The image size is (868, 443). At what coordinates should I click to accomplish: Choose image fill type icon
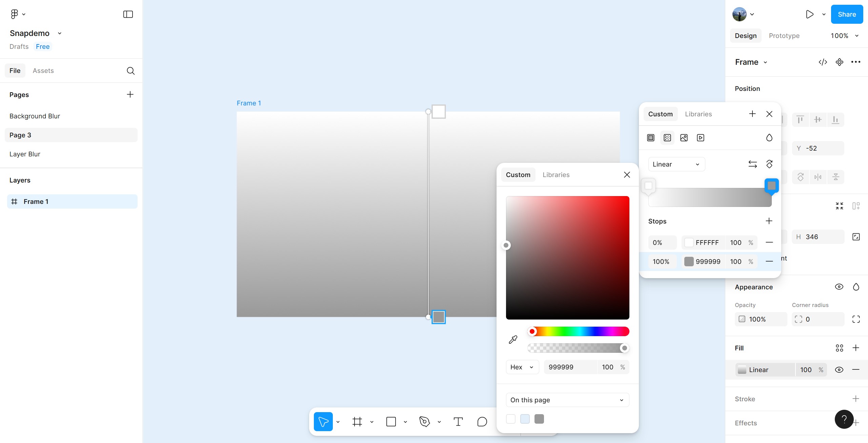coord(684,138)
